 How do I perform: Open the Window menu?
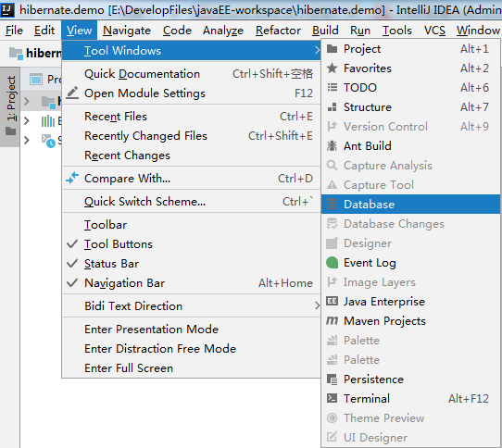click(478, 31)
